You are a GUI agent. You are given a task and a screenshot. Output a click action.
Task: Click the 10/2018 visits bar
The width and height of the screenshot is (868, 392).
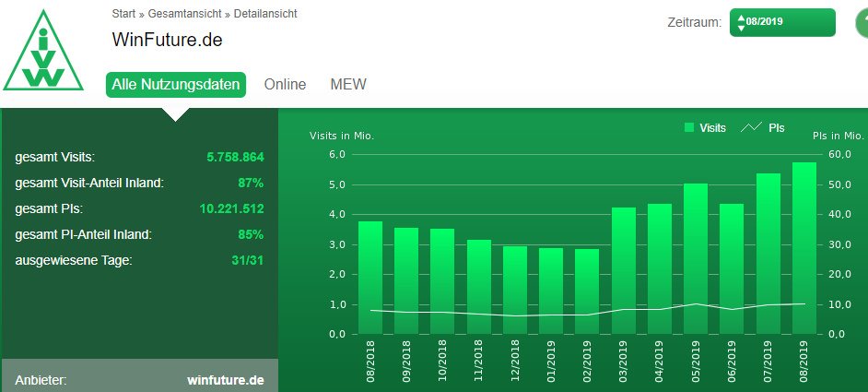point(442,281)
